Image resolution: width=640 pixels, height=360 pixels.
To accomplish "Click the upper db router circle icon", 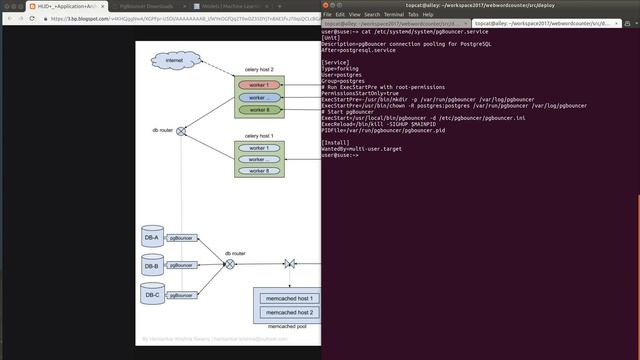I will click(x=181, y=131).
